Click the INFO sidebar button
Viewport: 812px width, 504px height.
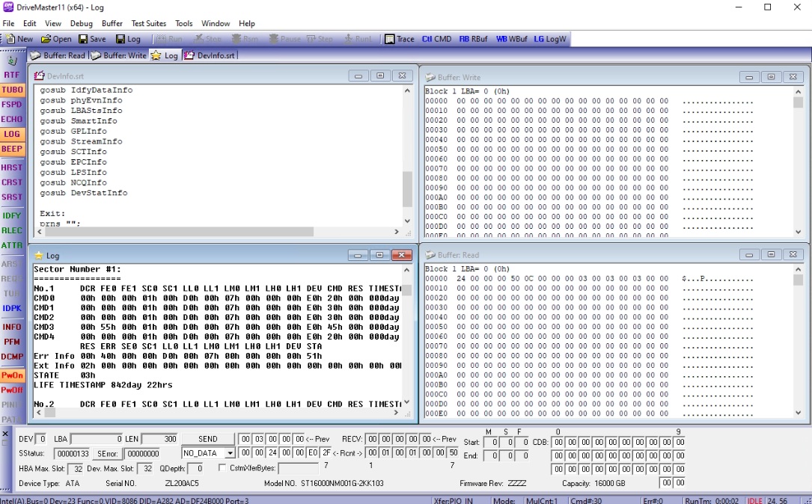12,327
